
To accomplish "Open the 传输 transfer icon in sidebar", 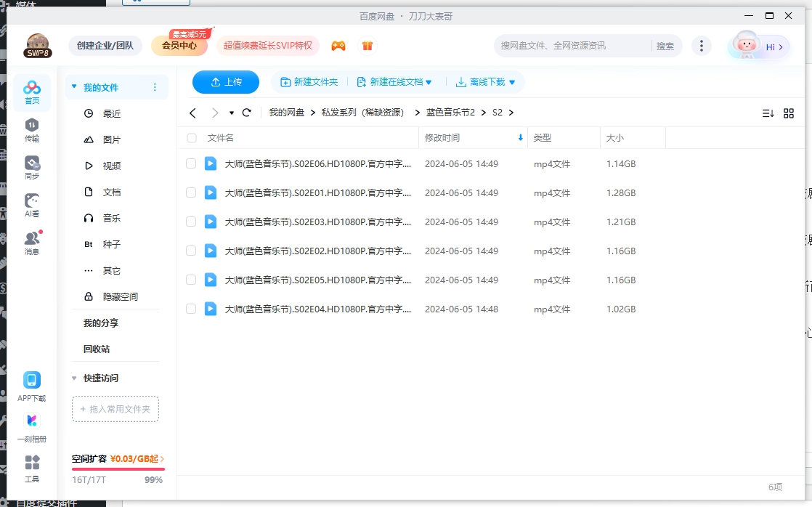I will click(x=32, y=129).
